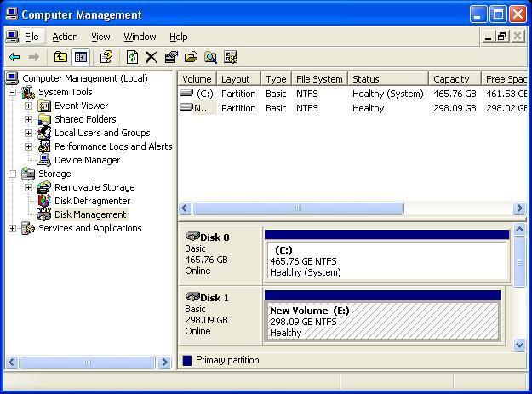Sort by the Volume column header
This screenshot has height=394, width=532.
[197, 79]
